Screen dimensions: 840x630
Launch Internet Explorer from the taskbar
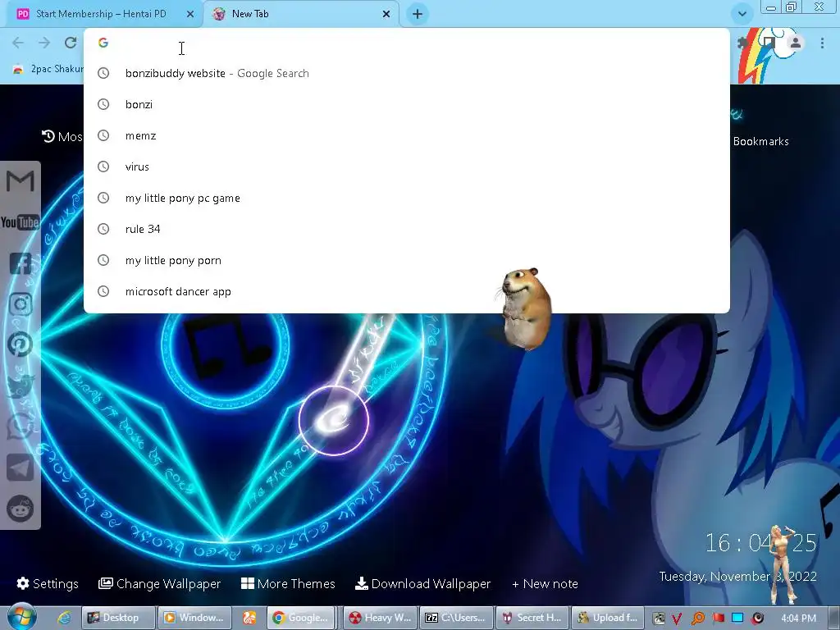click(x=64, y=618)
